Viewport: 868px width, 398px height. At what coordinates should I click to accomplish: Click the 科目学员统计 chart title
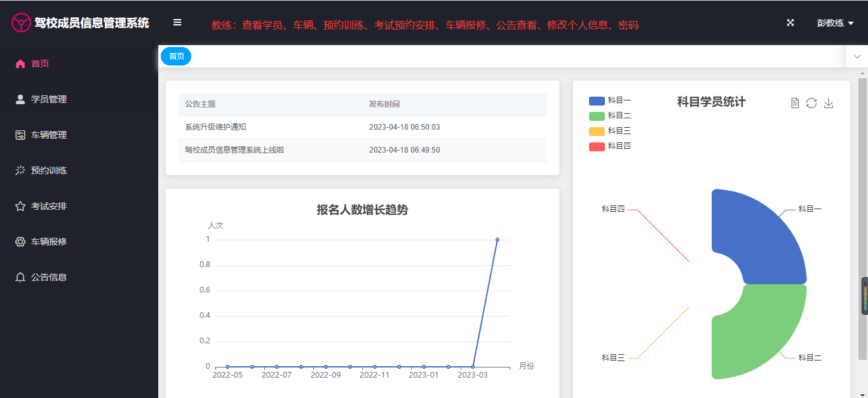click(x=711, y=102)
